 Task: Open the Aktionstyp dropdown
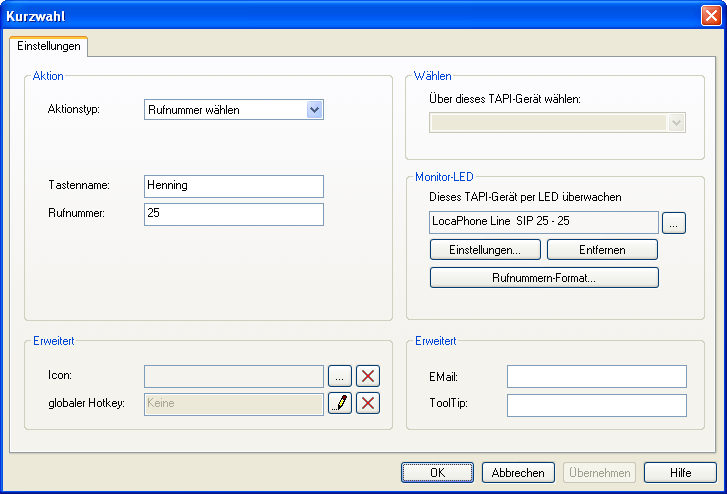tap(314, 110)
